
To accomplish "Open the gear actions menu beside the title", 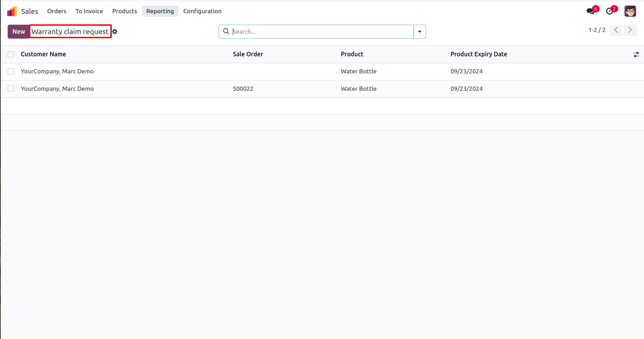I will click(115, 32).
